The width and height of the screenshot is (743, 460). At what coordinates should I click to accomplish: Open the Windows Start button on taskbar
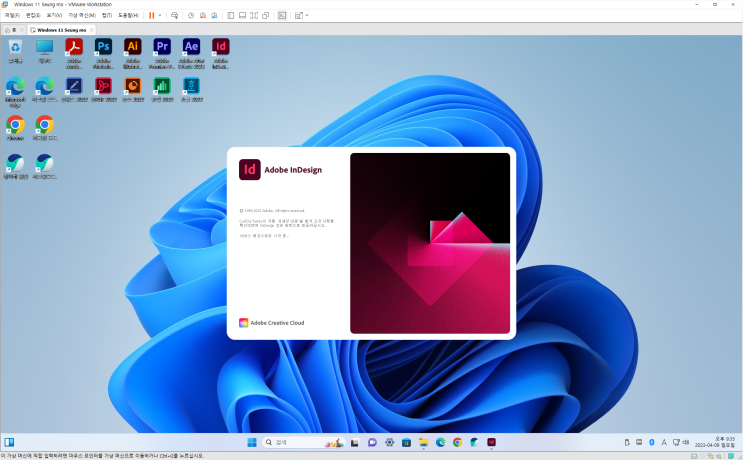tap(252, 442)
